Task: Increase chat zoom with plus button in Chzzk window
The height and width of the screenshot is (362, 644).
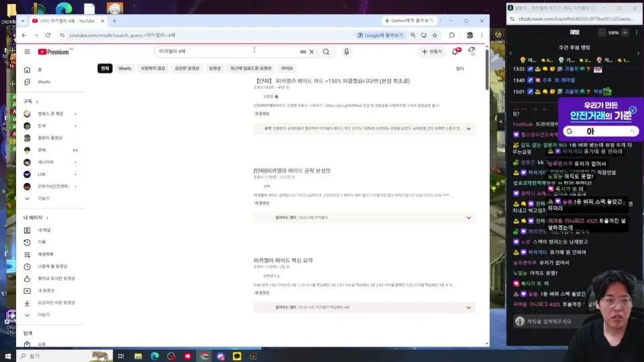Action: click(x=625, y=32)
